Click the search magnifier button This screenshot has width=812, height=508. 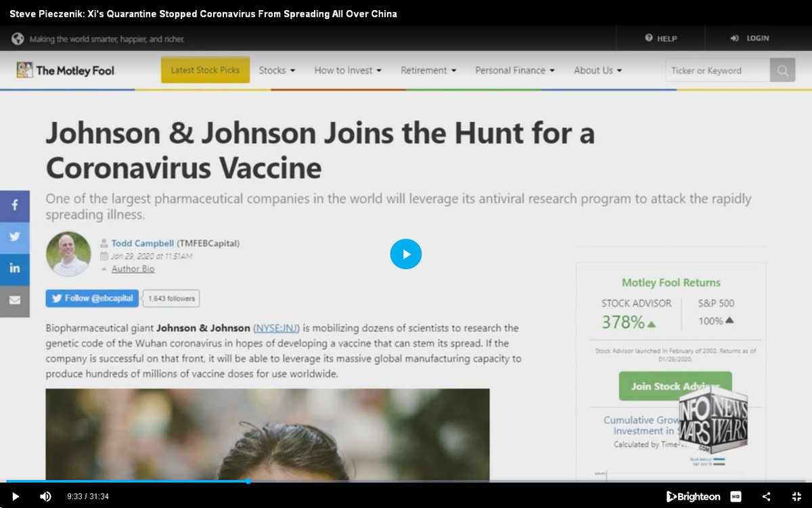click(783, 70)
